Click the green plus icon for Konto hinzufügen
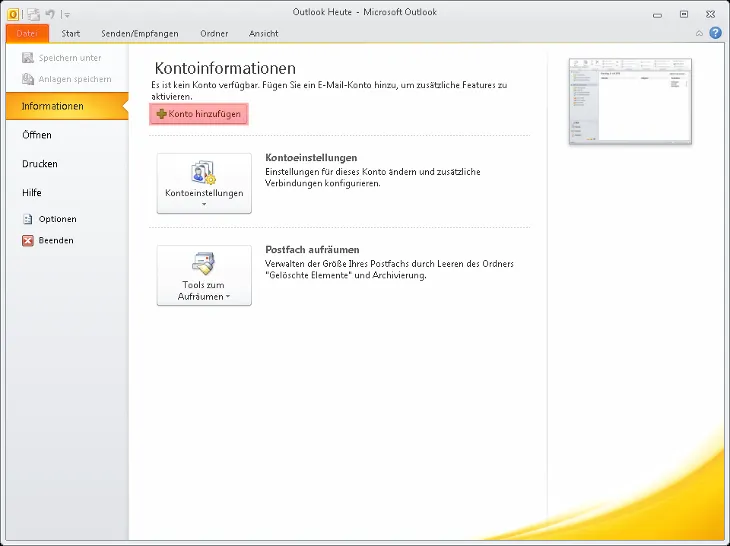This screenshot has width=730, height=546. click(161, 115)
